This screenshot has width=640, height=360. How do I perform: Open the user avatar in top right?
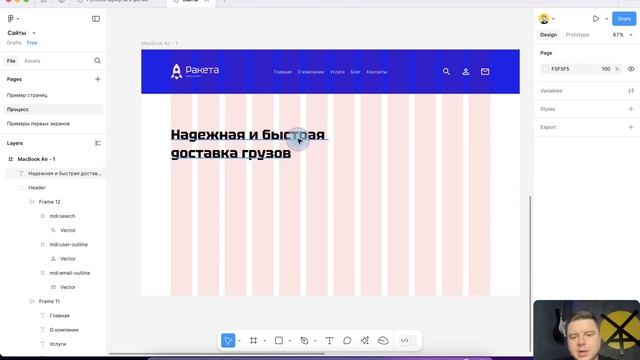coord(544,19)
